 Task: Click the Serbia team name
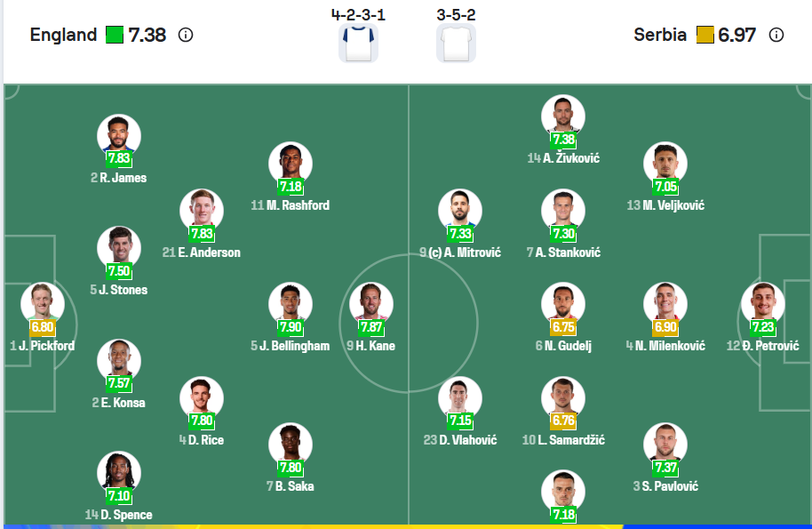click(x=660, y=36)
